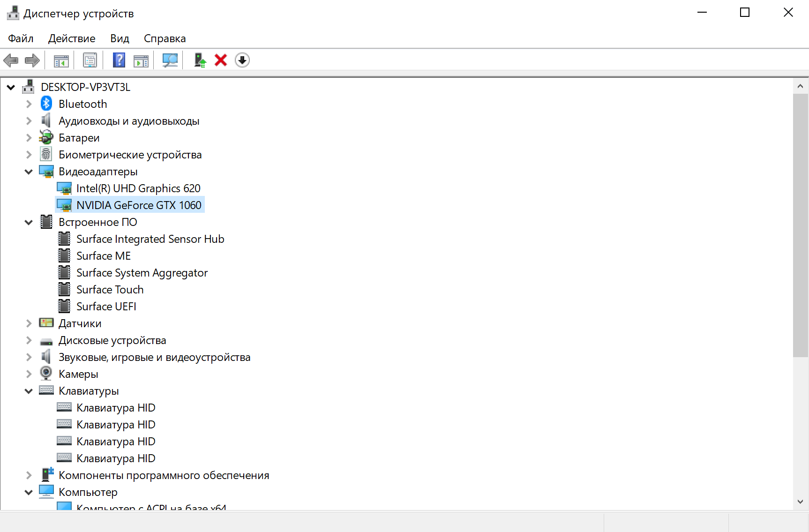Open the Вид menu
809x532 pixels.
120,38
